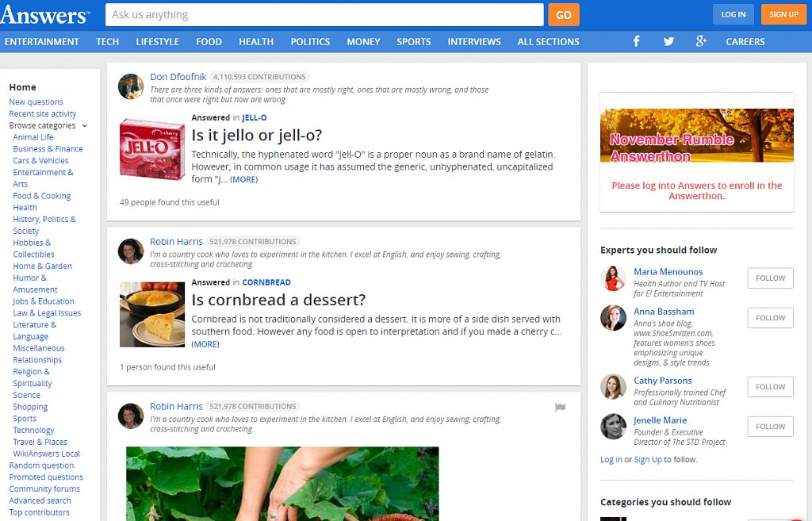812x521 pixels.
Task: Click the LOG IN button
Action: coord(733,14)
